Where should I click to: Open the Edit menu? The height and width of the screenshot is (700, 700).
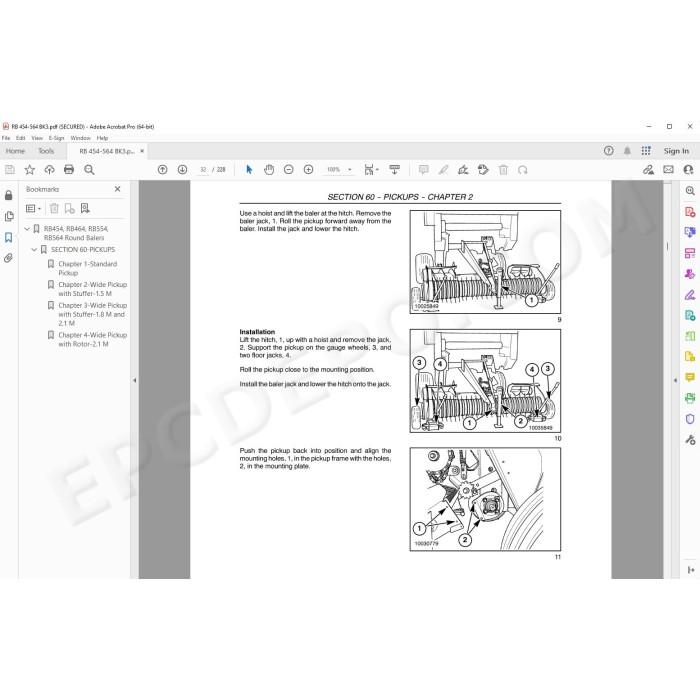tap(21, 138)
